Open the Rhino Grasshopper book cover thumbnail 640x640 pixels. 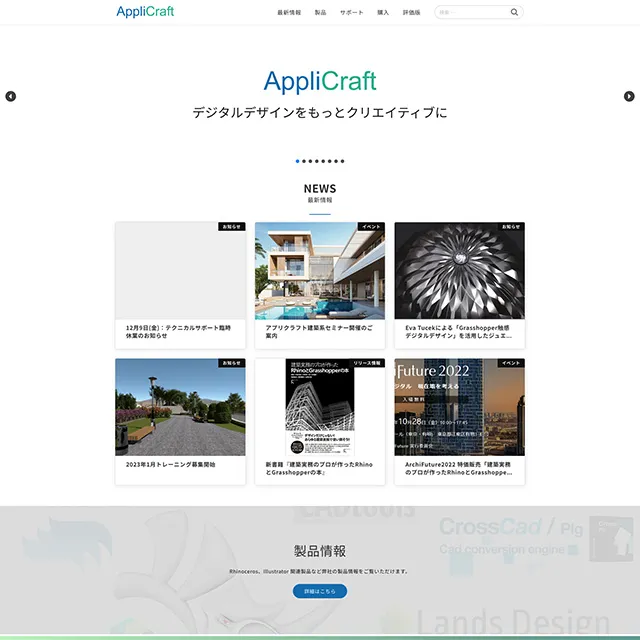click(320, 407)
